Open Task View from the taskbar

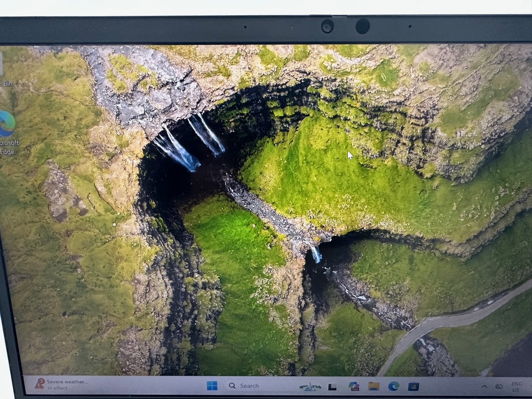332,387
